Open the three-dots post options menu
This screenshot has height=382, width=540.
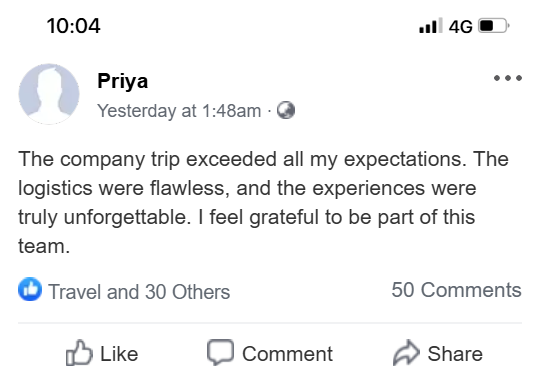(508, 78)
